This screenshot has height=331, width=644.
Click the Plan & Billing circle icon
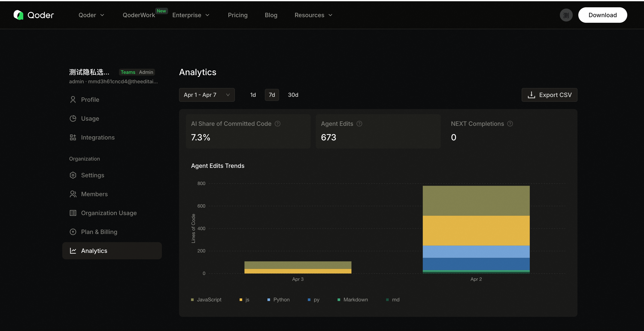point(73,232)
